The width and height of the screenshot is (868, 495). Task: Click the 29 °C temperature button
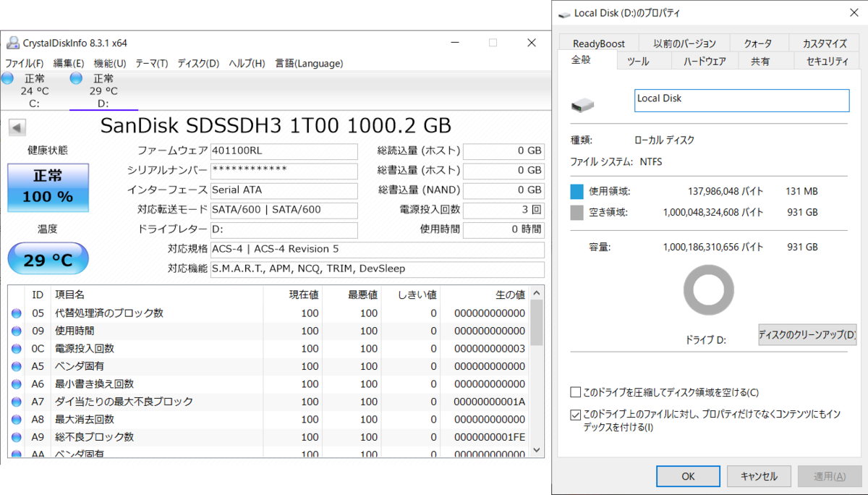48,260
